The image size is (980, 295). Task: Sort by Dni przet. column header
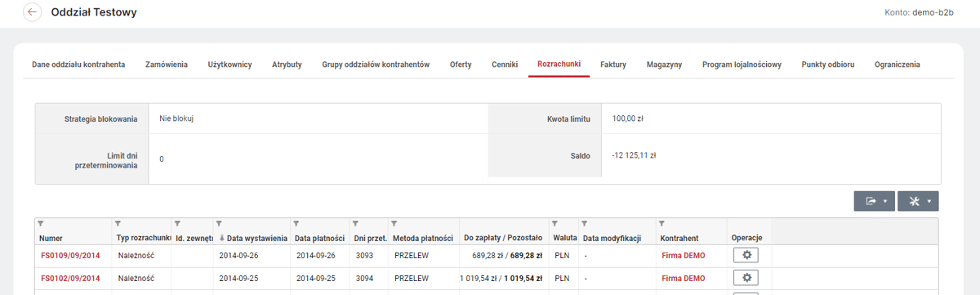[369, 238]
